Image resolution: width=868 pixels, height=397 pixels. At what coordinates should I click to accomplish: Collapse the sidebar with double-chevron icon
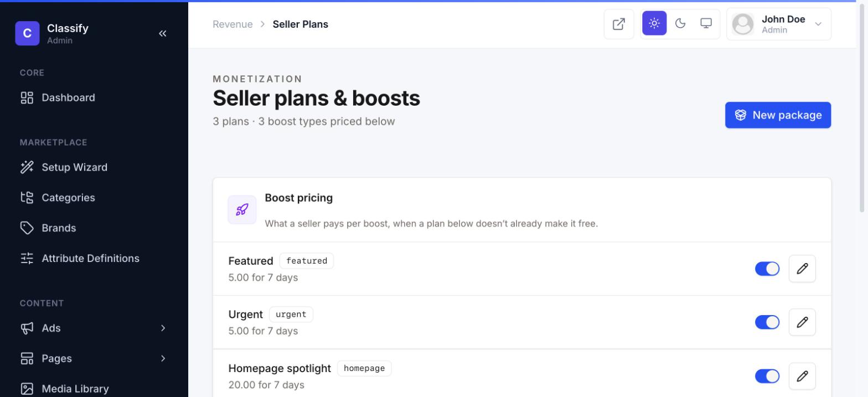(x=162, y=33)
